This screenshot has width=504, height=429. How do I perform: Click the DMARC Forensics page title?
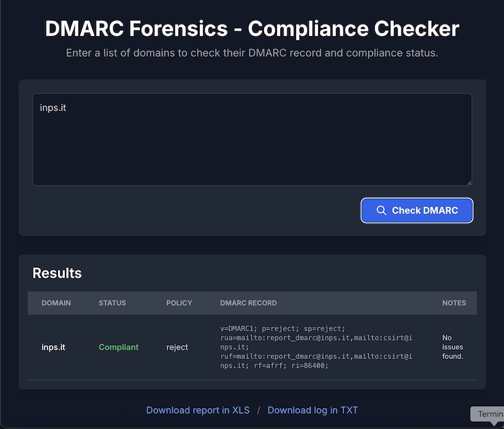(252, 29)
